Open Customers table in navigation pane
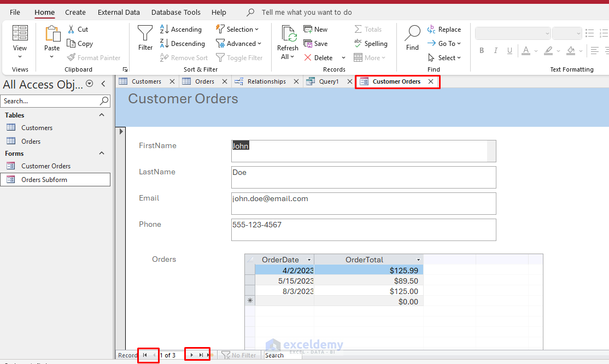 (x=37, y=128)
